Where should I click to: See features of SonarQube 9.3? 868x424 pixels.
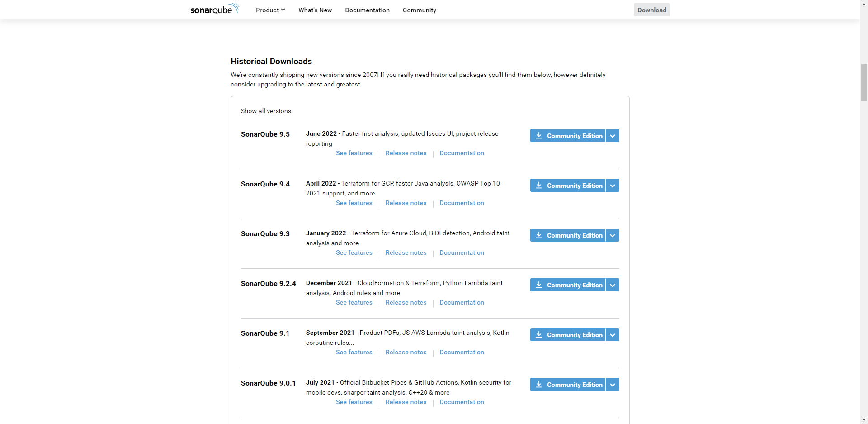click(354, 252)
